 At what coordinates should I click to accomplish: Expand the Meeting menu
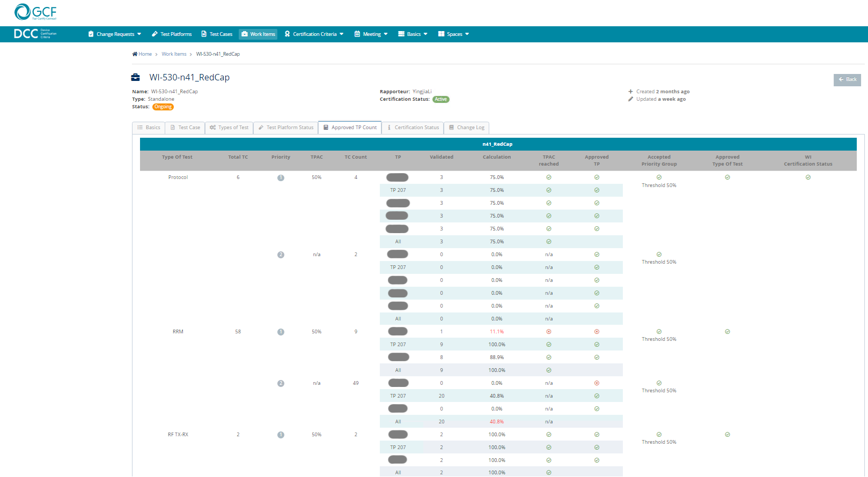click(x=371, y=34)
